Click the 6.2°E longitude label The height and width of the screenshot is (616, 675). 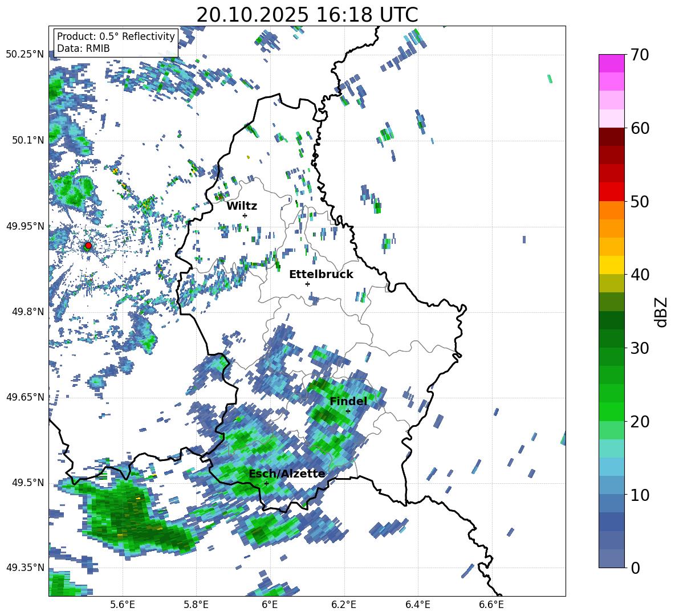(x=344, y=605)
